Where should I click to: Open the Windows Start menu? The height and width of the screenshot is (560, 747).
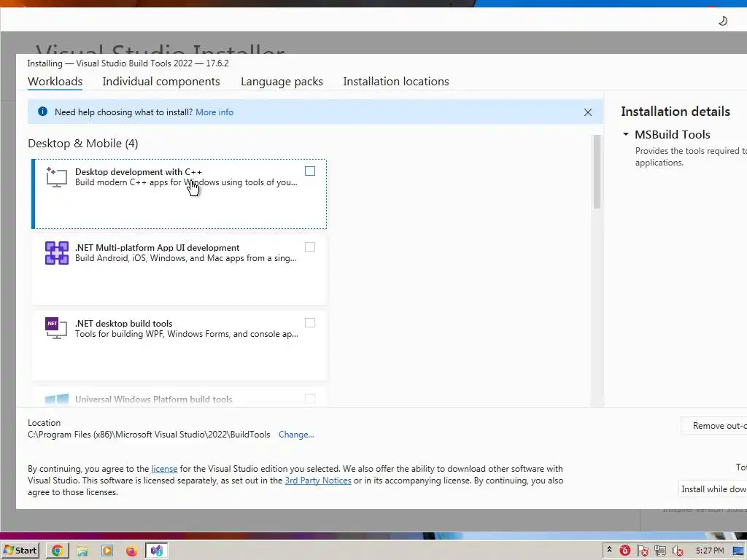point(20,551)
